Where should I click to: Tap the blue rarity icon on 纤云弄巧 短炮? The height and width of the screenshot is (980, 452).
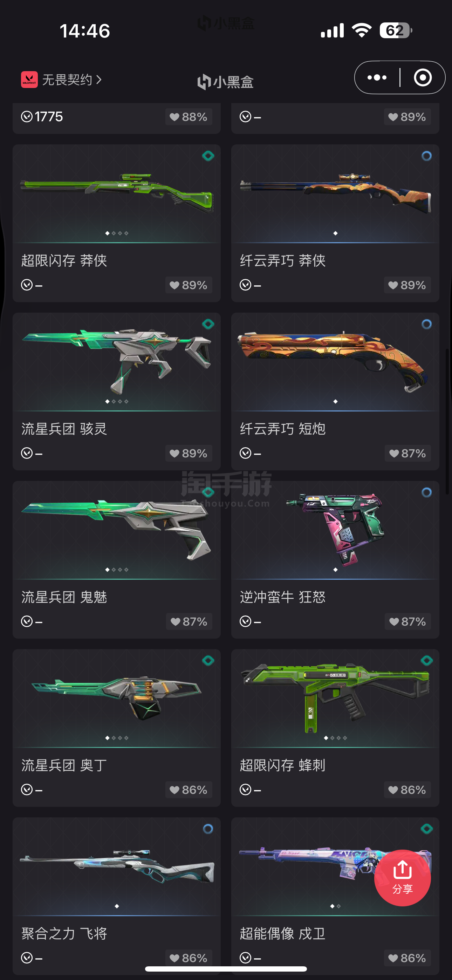click(426, 324)
